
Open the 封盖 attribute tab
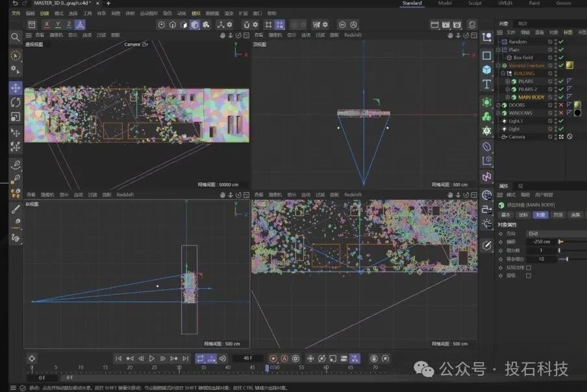(x=557, y=215)
